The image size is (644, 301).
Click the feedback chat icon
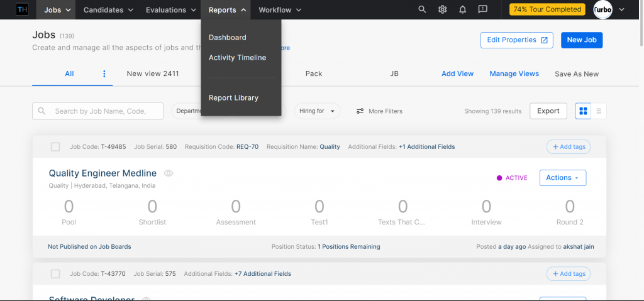[482, 9]
